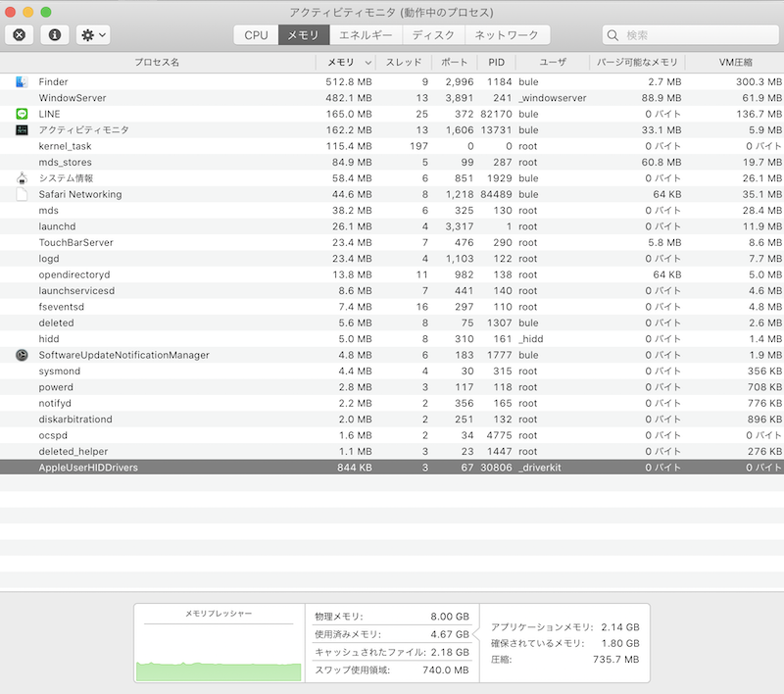Open the ディスク tab
784x694 pixels.
click(433, 35)
